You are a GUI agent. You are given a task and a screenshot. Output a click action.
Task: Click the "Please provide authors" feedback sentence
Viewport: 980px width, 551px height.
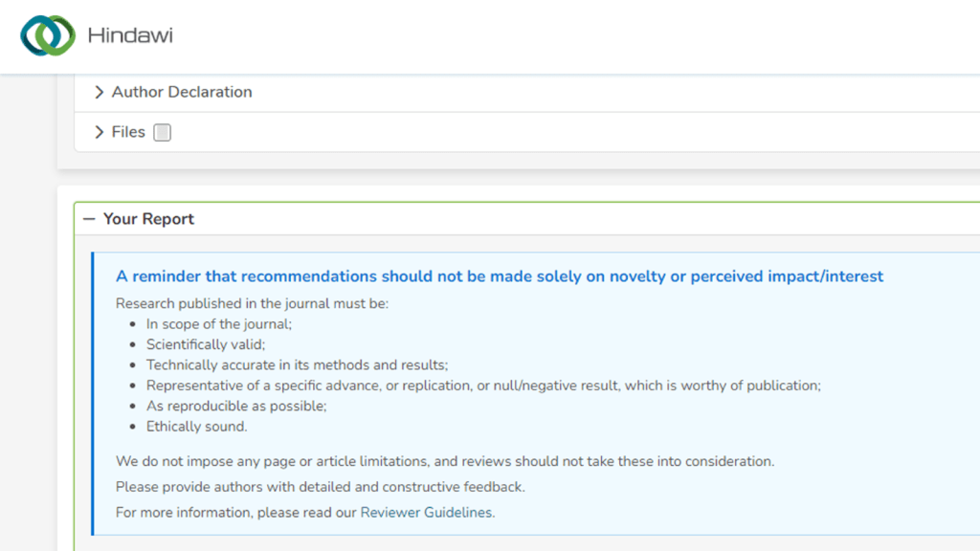pyautogui.click(x=321, y=487)
